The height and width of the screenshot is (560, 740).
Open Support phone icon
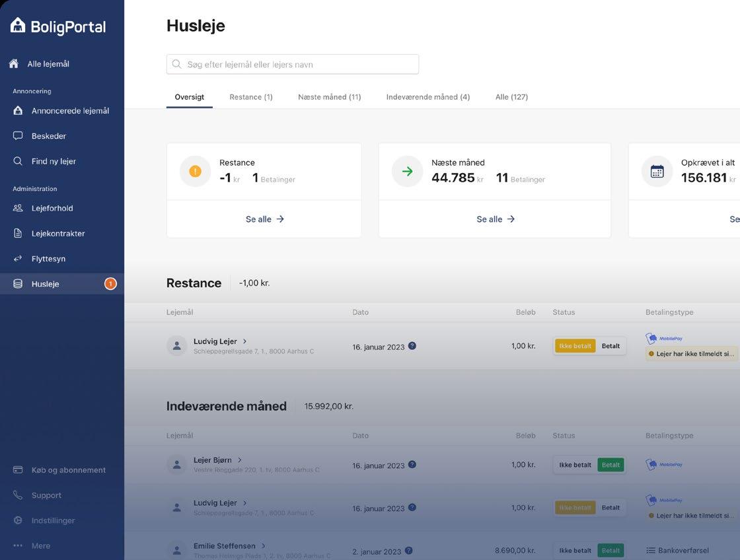point(18,495)
